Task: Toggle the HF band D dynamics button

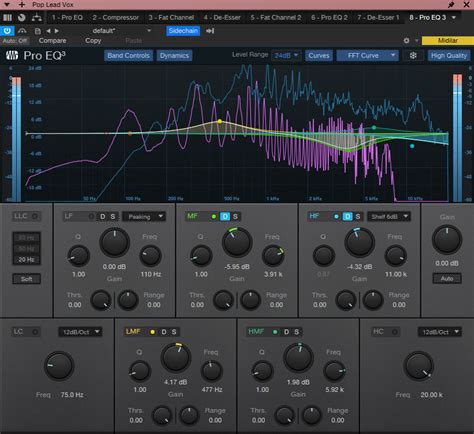Action: click(x=348, y=217)
